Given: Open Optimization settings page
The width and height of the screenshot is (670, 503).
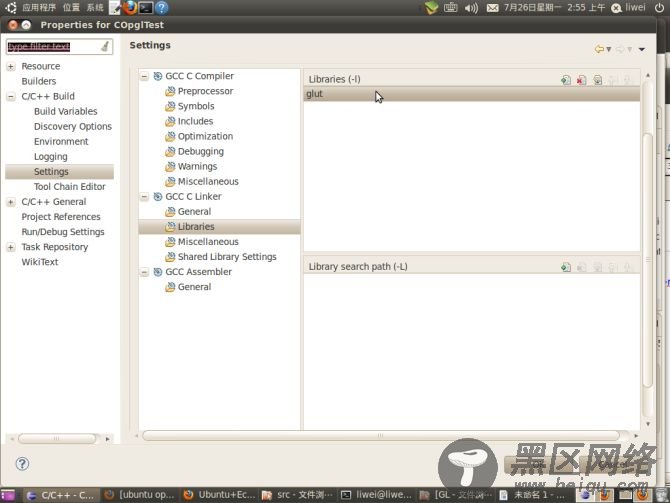Looking at the screenshot, I should point(206,136).
